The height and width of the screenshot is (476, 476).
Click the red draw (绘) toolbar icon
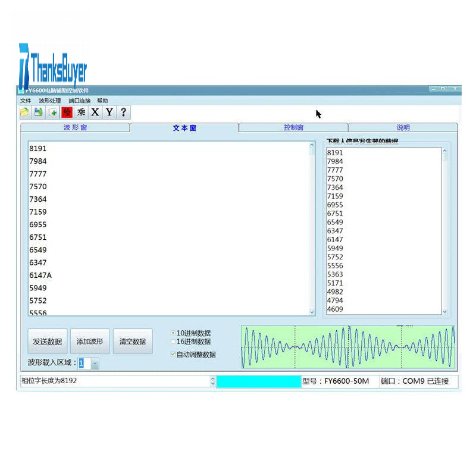click(x=67, y=112)
